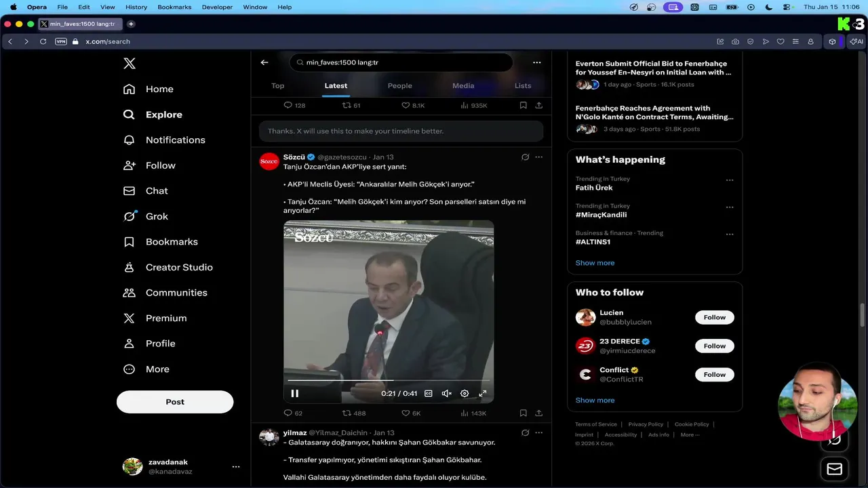Focus the min_faves search input
Image resolution: width=868 pixels, height=488 pixels.
point(401,62)
